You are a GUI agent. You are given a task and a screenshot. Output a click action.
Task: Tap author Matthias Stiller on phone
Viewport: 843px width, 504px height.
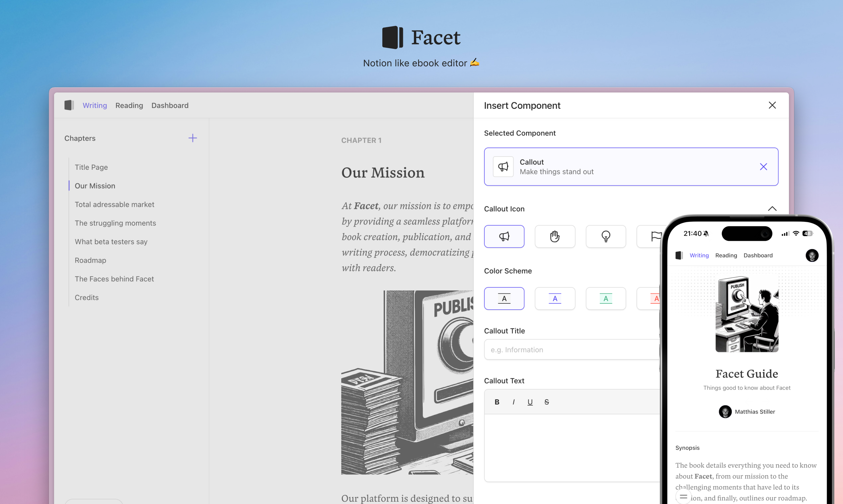pyautogui.click(x=747, y=411)
